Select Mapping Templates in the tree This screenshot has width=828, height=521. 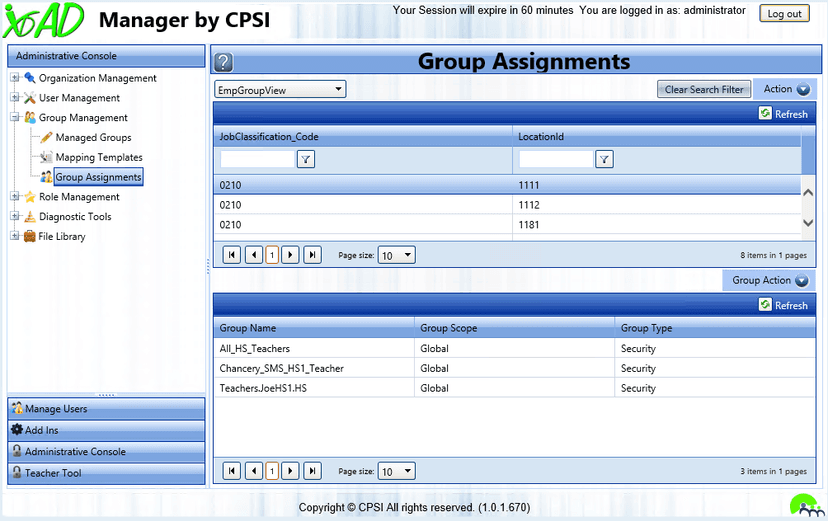click(x=99, y=157)
